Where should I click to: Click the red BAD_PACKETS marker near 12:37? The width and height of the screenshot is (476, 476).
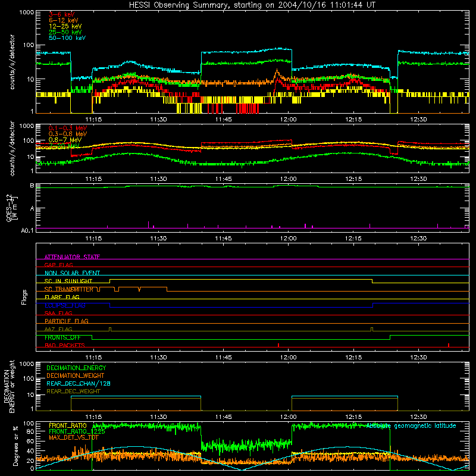pyautogui.click(x=449, y=345)
